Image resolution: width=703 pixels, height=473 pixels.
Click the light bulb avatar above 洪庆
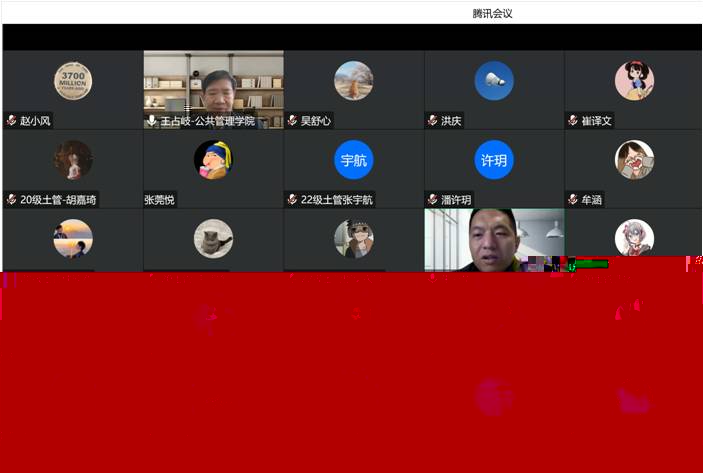point(493,81)
